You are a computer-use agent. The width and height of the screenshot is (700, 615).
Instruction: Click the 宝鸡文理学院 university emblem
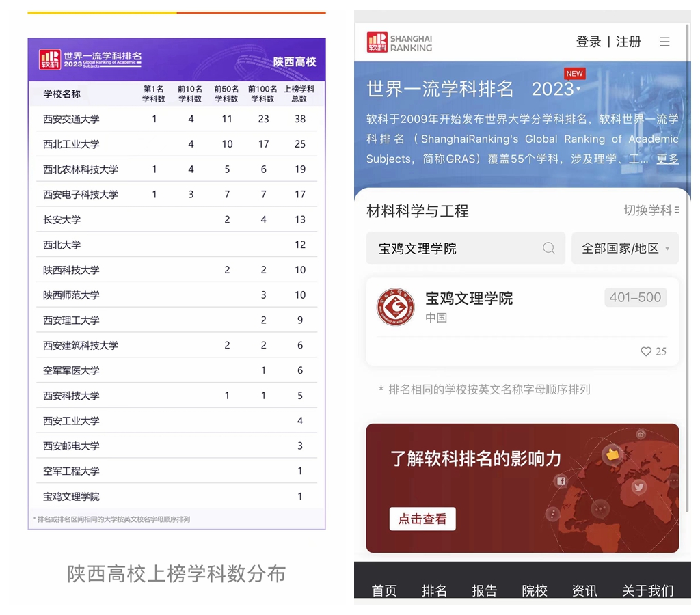(x=396, y=307)
